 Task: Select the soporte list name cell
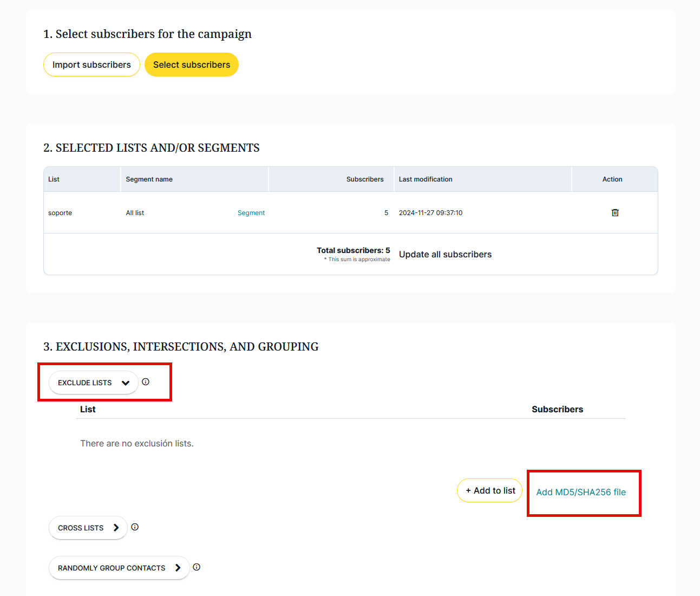[x=60, y=213]
